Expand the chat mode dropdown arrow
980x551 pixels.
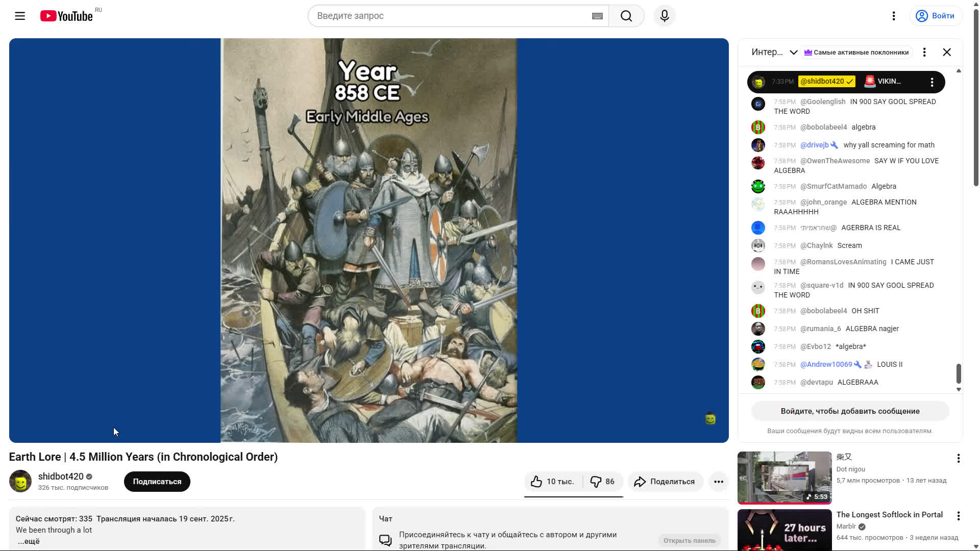[x=794, y=52]
